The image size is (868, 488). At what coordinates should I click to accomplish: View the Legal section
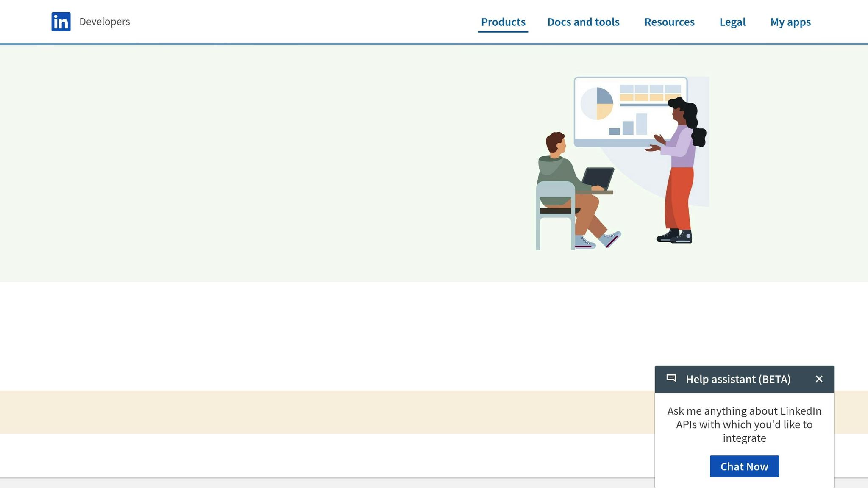[x=732, y=22]
